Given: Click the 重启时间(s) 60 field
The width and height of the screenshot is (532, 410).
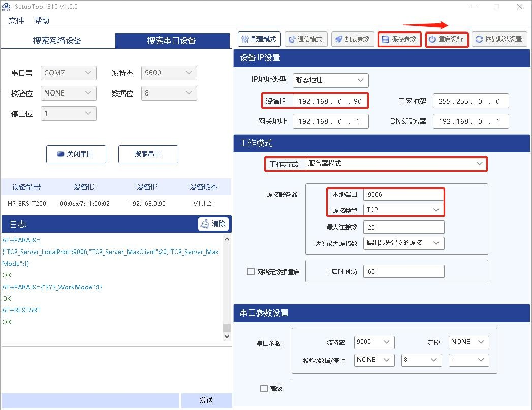Looking at the screenshot, I should pos(403,272).
